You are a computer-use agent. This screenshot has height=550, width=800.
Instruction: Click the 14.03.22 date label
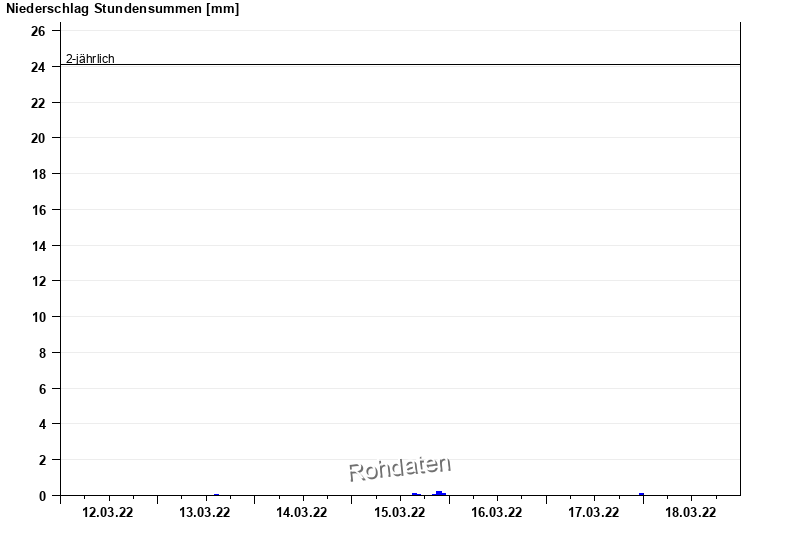pyautogui.click(x=301, y=513)
